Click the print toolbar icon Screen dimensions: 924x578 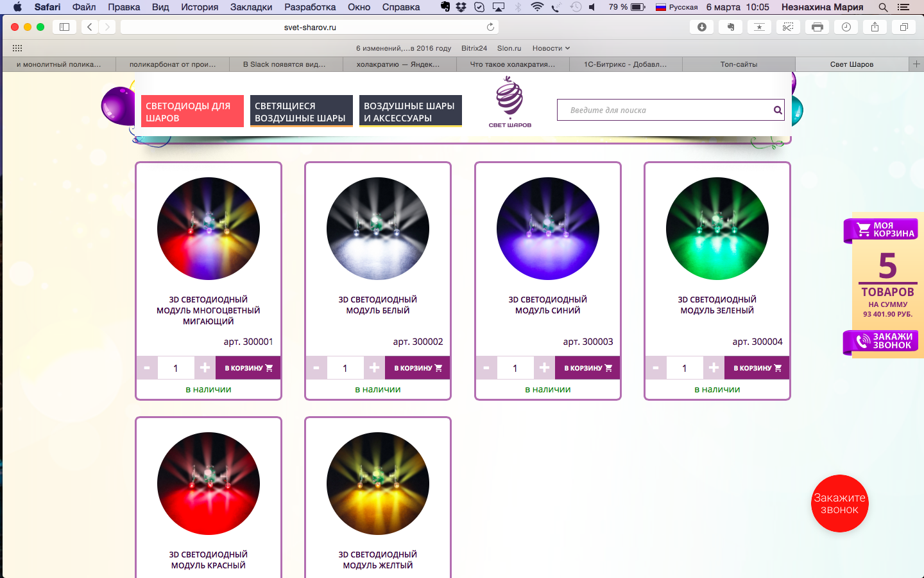click(817, 27)
